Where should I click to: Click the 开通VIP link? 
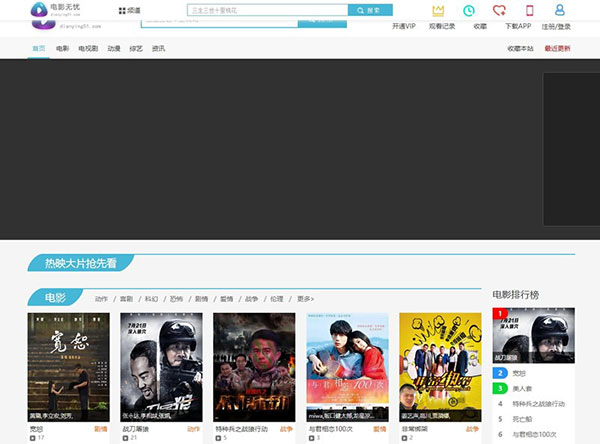click(x=404, y=26)
